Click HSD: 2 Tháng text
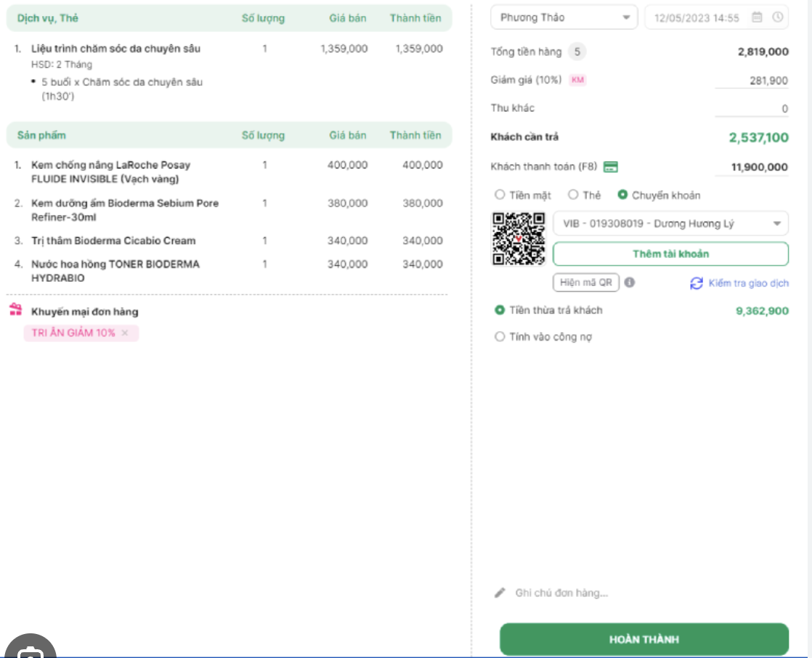The image size is (812, 658). pos(62,65)
